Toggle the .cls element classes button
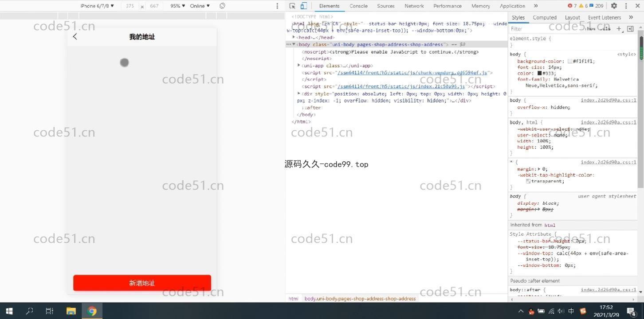This screenshot has height=319, width=644. tap(605, 29)
